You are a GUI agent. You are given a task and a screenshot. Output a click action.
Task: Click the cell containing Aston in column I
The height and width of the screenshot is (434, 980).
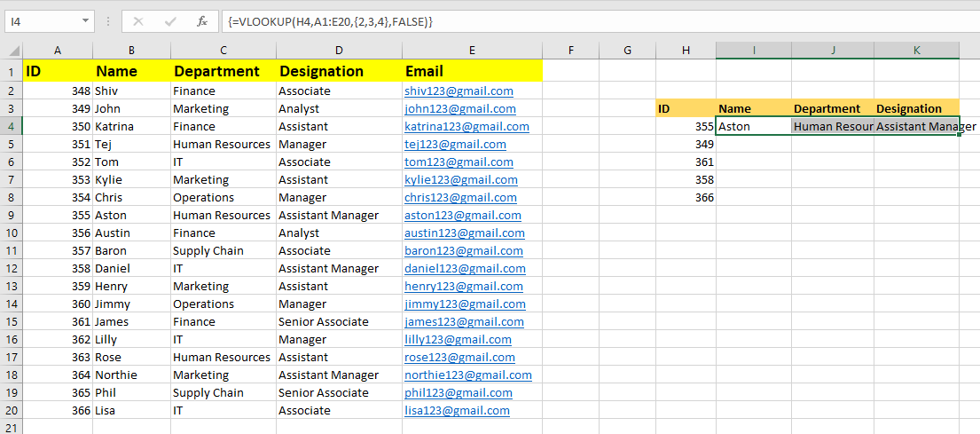tap(753, 126)
